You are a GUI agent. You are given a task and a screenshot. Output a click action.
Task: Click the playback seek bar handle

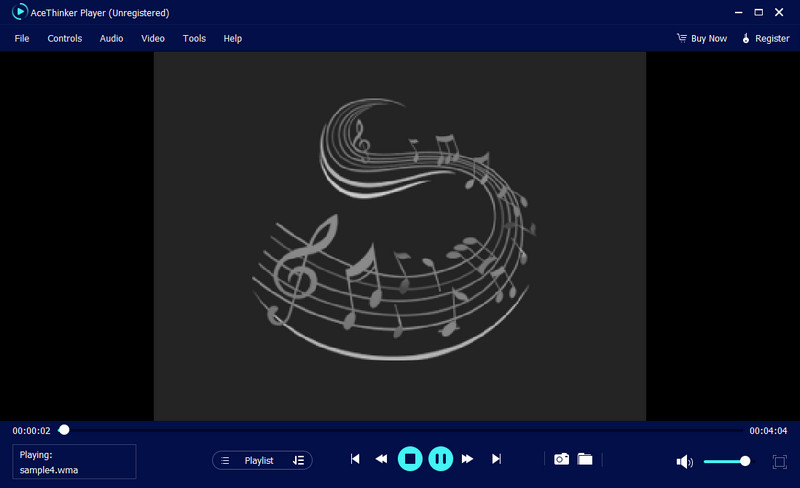point(64,430)
